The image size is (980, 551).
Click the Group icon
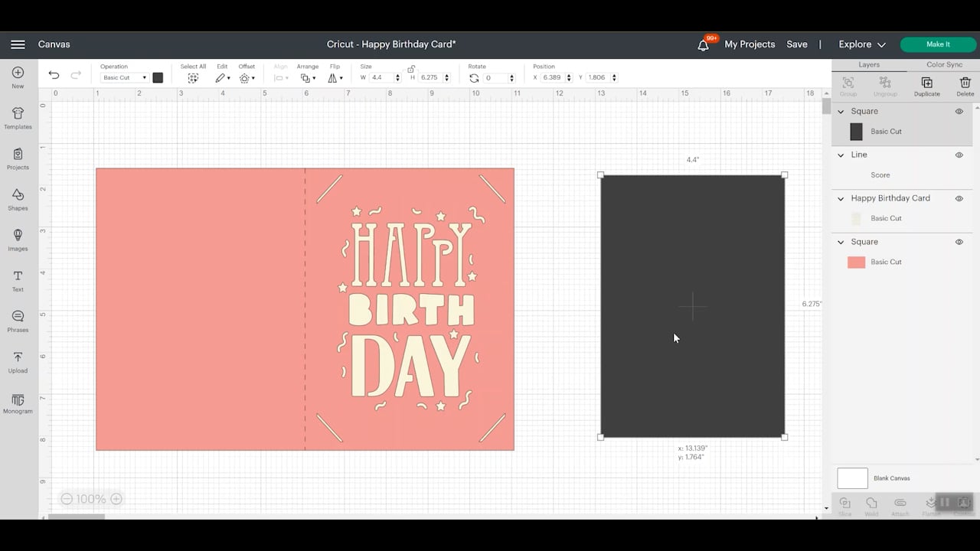tap(848, 83)
